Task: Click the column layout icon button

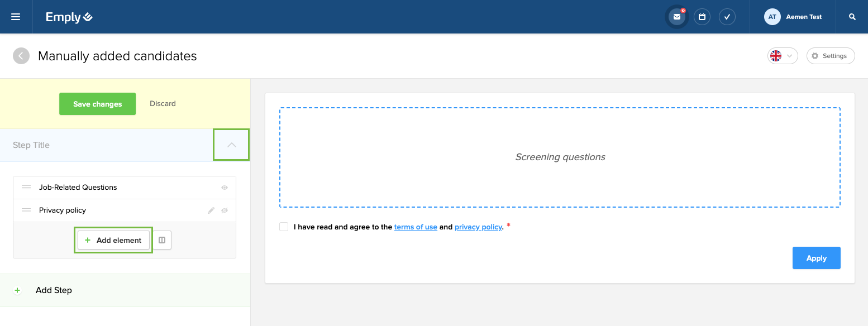Action: (x=162, y=240)
